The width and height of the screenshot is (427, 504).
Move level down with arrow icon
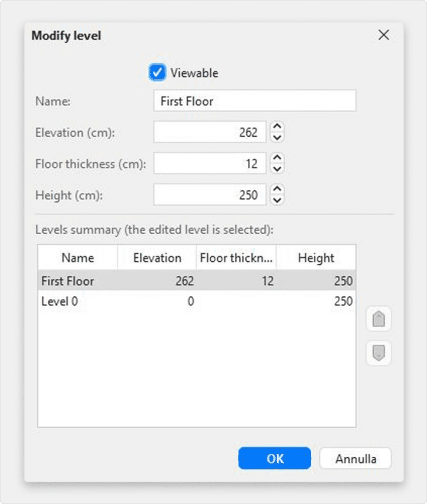378,353
